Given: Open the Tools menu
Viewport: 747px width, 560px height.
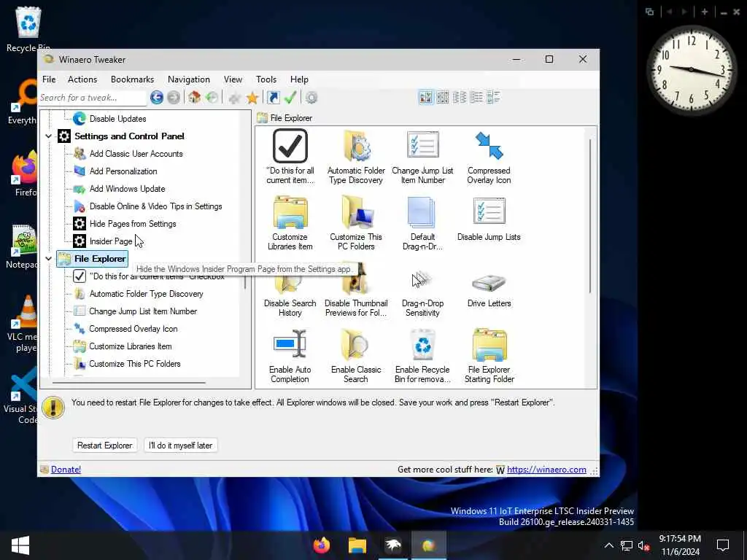Looking at the screenshot, I should [266, 79].
